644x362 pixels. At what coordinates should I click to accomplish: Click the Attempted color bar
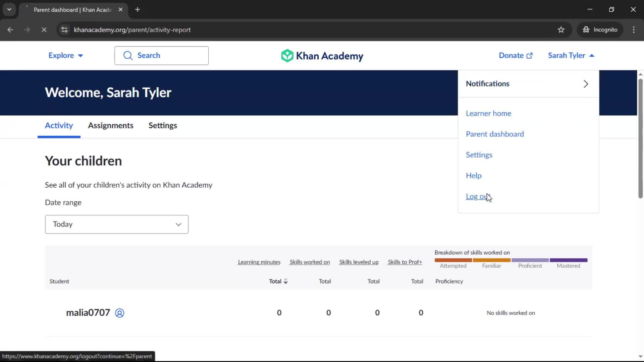pos(453,260)
